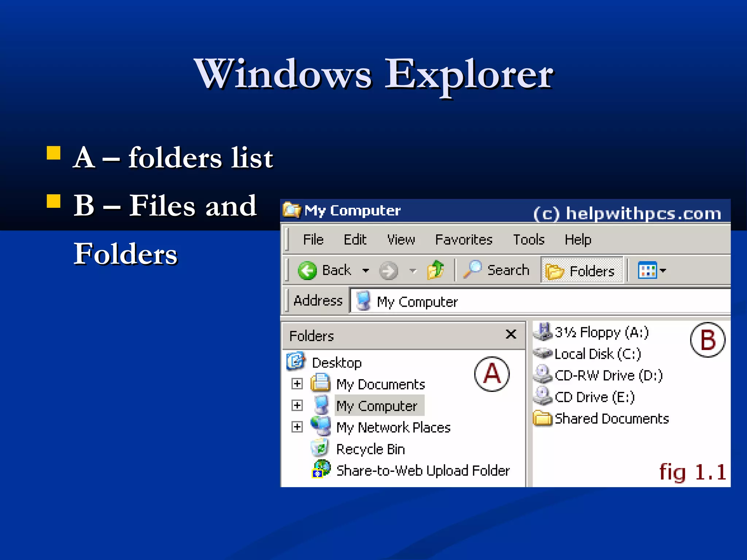
Task: Click the CD-RW Drive (D:) icon
Action: coord(543,374)
